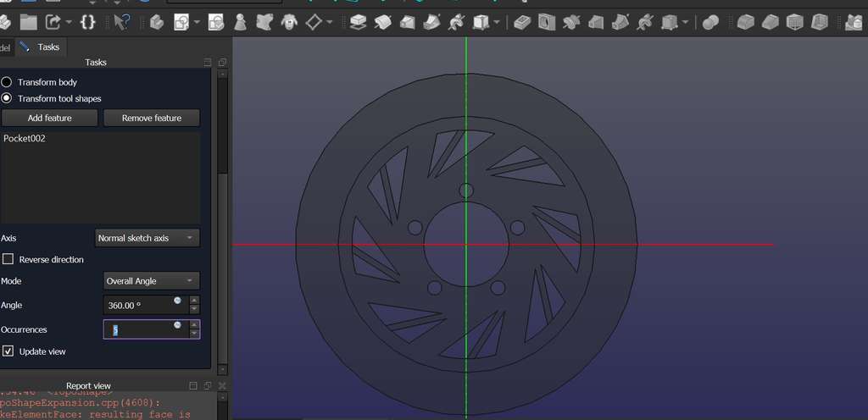The width and height of the screenshot is (868, 420).
Task: Select the Hole tool
Action: (x=547, y=22)
